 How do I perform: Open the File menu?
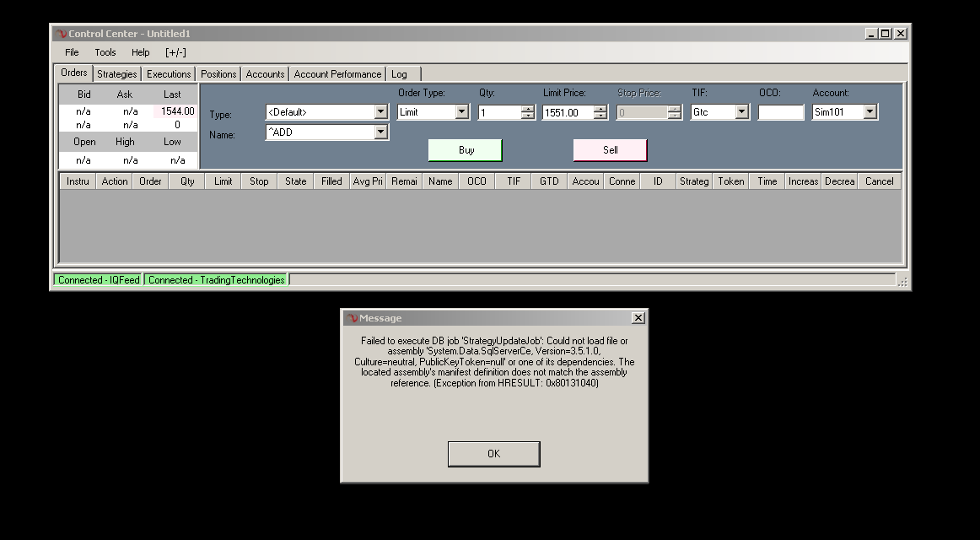[72, 52]
